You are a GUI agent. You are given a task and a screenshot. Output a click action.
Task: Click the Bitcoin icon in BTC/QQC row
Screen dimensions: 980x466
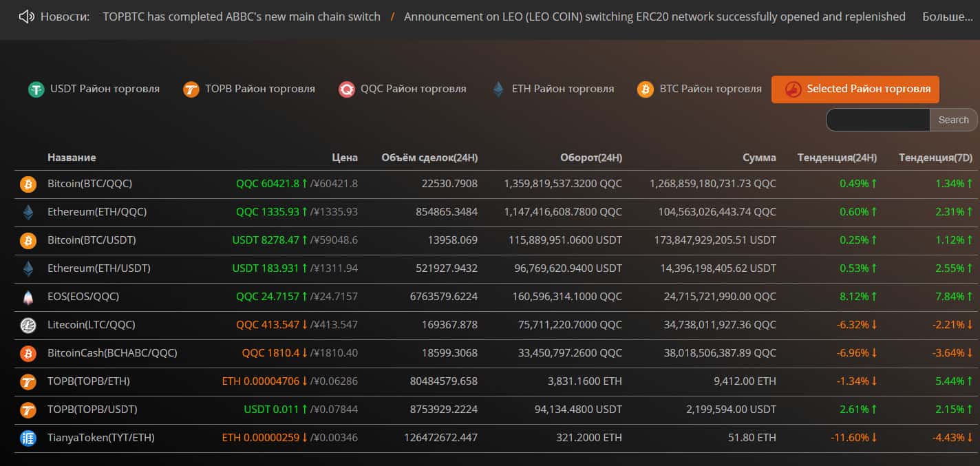coord(28,184)
